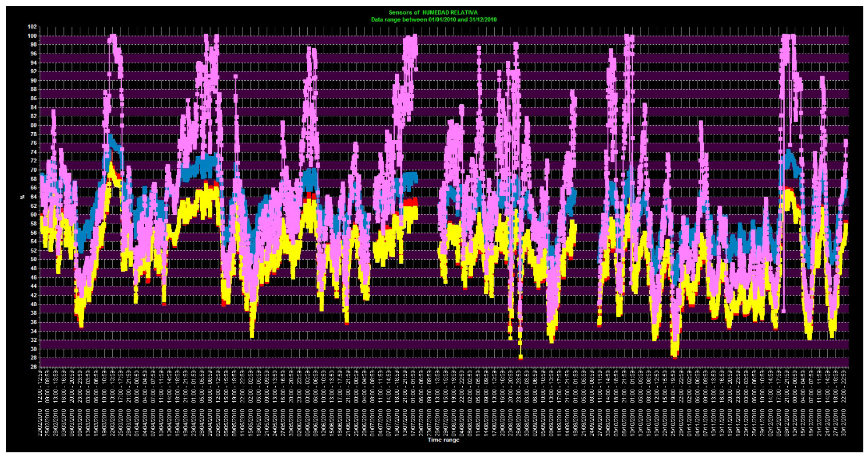
Task: Click the "Data range between 01/01/2010" subtitle
Action: coord(434,20)
